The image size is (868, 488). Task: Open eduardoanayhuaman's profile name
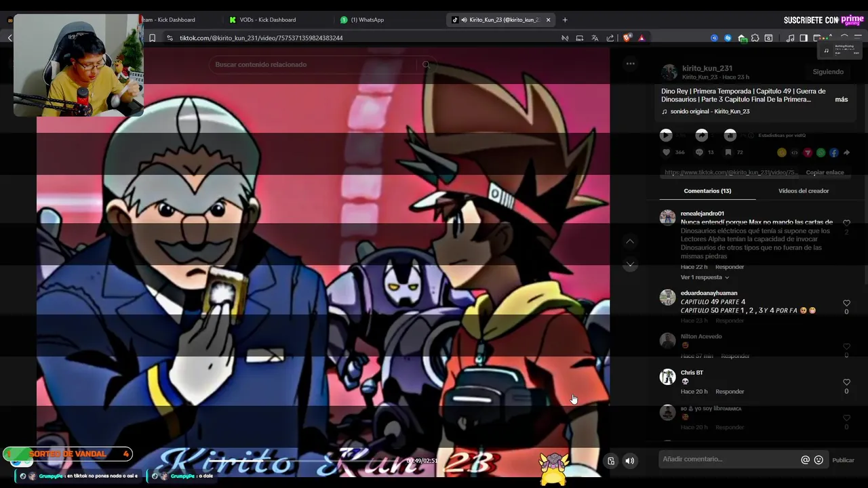[x=709, y=293]
